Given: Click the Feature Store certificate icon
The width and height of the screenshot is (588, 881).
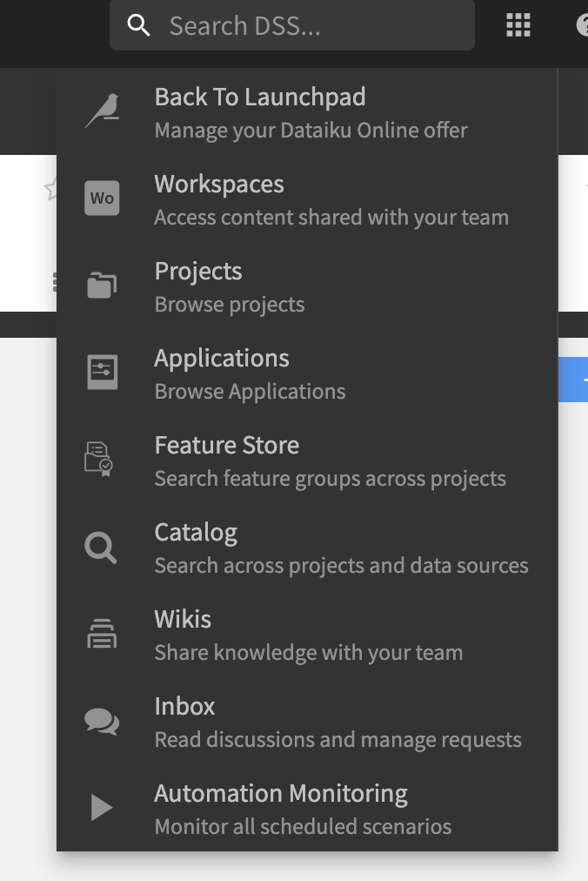Looking at the screenshot, I should pyautogui.click(x=99, y=459).
